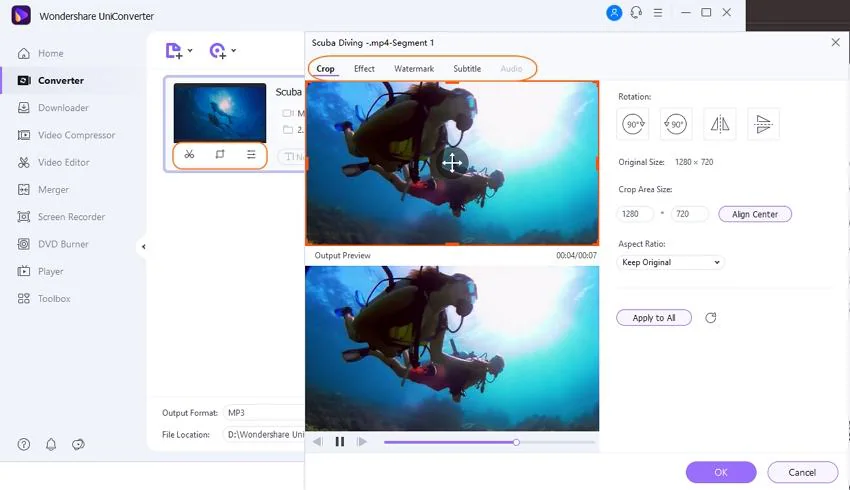Open the user account icon

click(614, 12)
